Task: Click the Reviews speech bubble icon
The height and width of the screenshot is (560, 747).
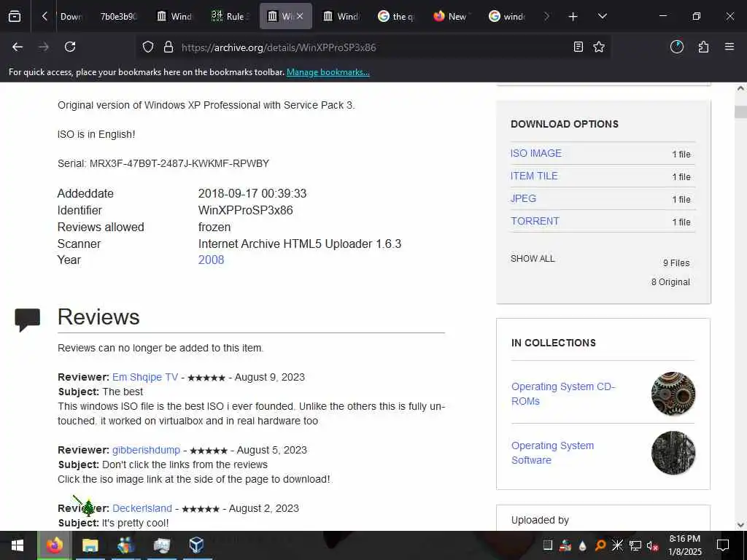Action: tap(27, 319)
